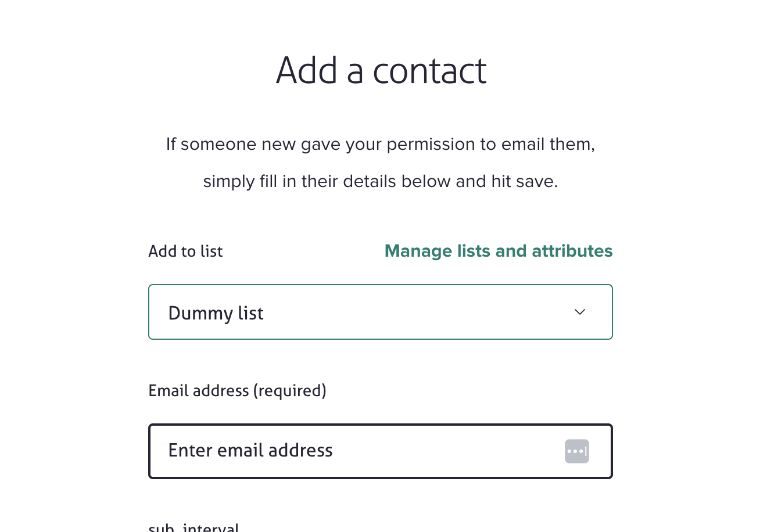Viewport: 767px width, 532px height.
Task: Open Manage lists and attributes link
Action: pyautogui.click(x=498, y=251)
